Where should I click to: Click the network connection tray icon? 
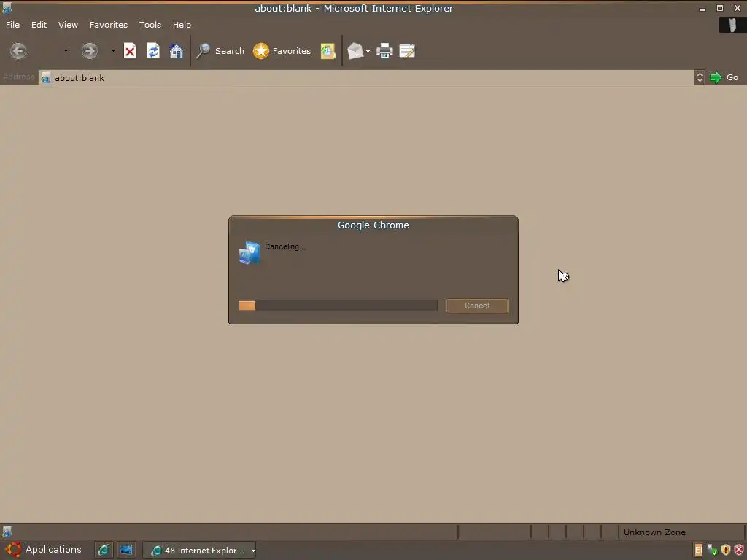pyautogui.click(x=712, y=550)
